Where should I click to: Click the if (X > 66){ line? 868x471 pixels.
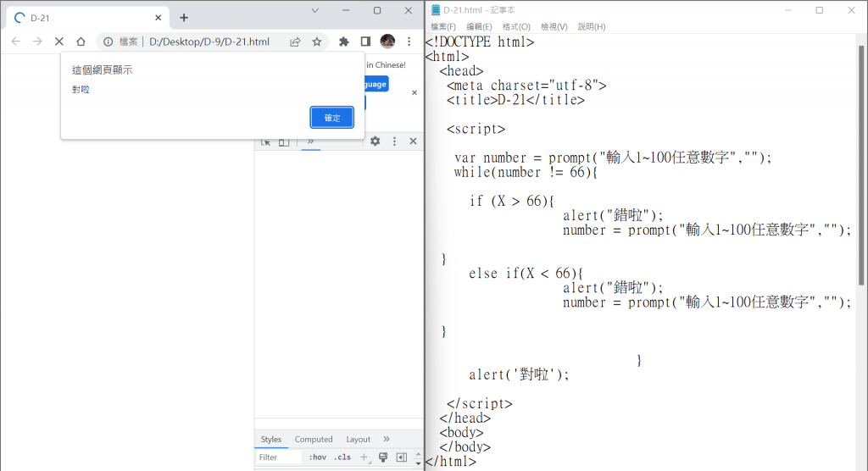(511, 201)
